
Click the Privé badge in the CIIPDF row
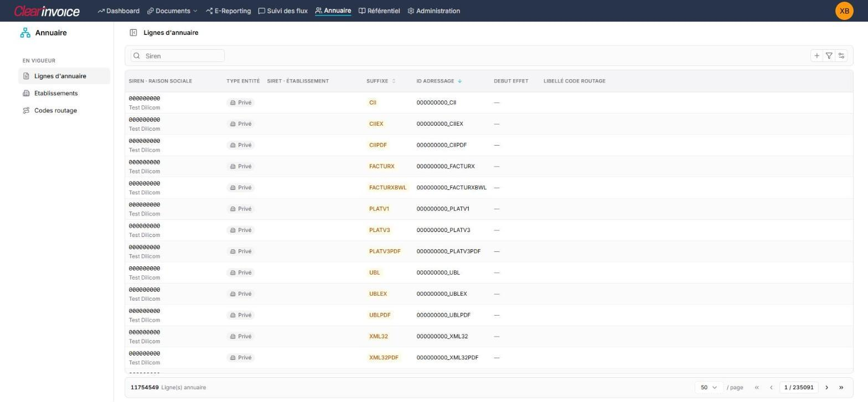[x=240, y=145]
